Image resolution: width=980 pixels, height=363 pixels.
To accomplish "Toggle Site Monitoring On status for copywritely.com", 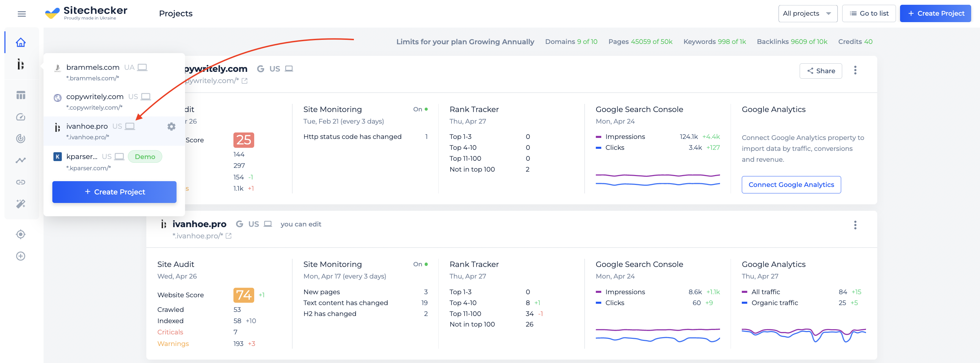I will pos(420,109).
